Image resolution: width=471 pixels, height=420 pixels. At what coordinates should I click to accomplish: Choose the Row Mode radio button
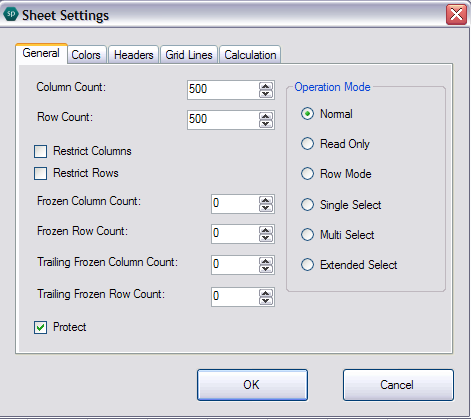(x=307, y=174)
